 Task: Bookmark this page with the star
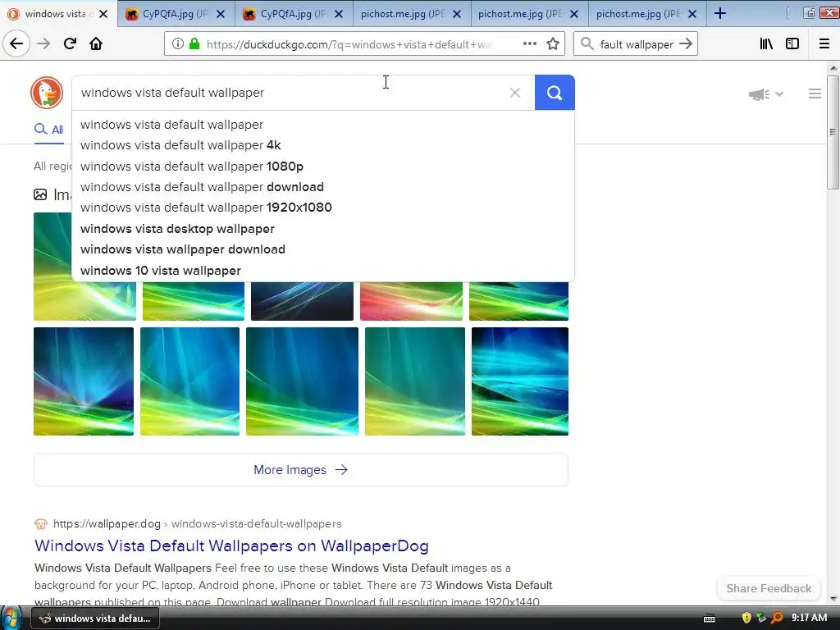[x=553, y=44]
